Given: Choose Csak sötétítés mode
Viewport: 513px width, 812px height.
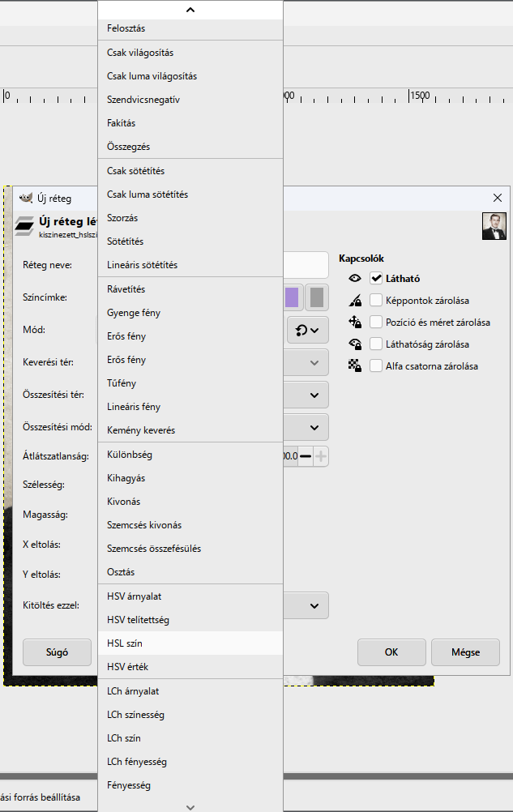Looking at the screenshot, I should coord(190,171).
